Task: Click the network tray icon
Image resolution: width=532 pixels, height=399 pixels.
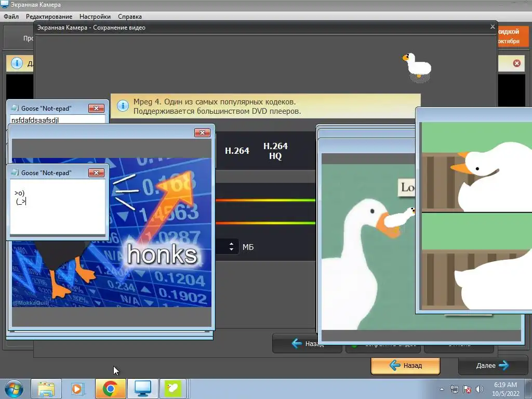Action: 454,389
